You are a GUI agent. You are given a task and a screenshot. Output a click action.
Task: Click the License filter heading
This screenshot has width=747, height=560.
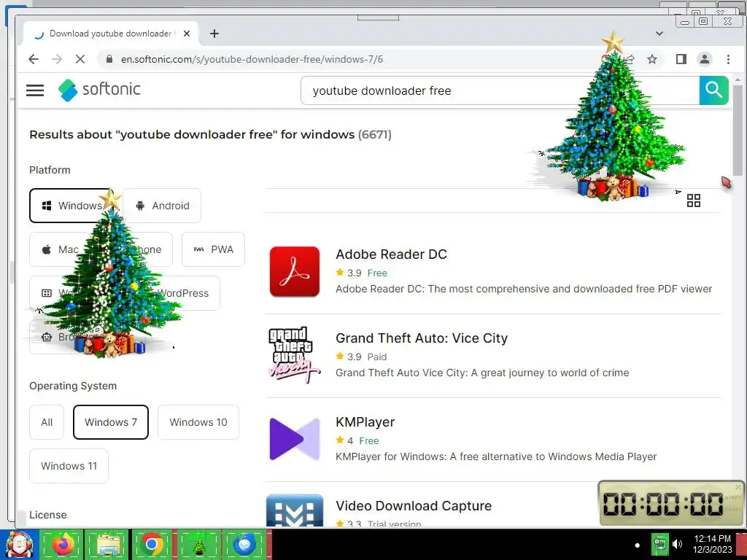coord(47,515)
